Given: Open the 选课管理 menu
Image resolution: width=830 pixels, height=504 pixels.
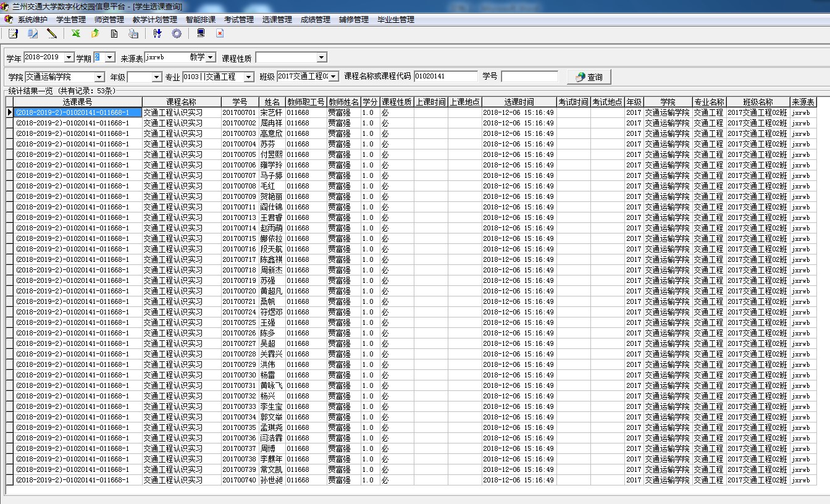Looking at the screenshot, I should [277, 20].
